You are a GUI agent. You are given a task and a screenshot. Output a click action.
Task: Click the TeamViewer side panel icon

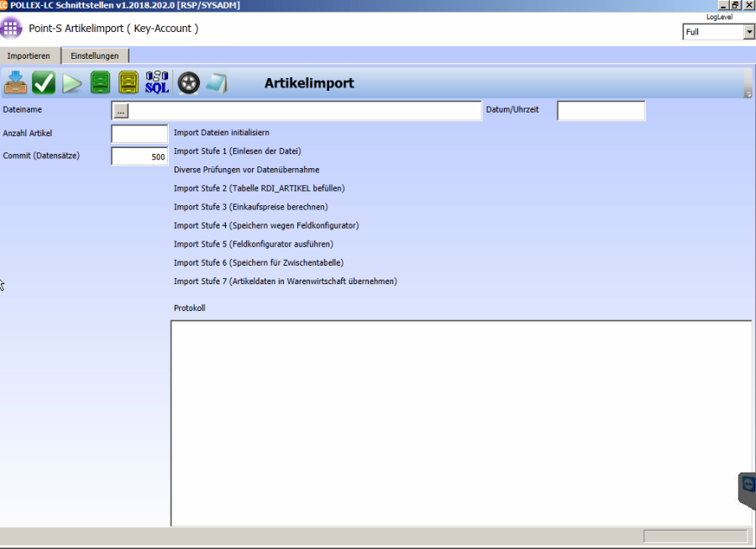[x=747, y=490]
